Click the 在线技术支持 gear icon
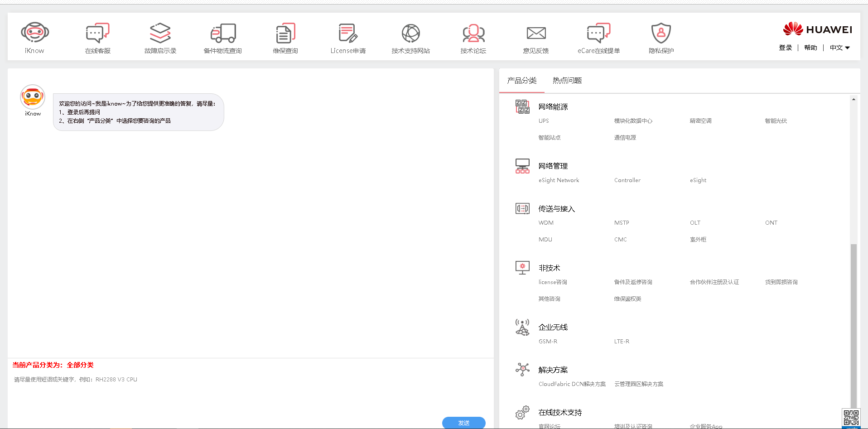Image resolution: width=868 pixels, height=429 pixels. click(522, 412)
